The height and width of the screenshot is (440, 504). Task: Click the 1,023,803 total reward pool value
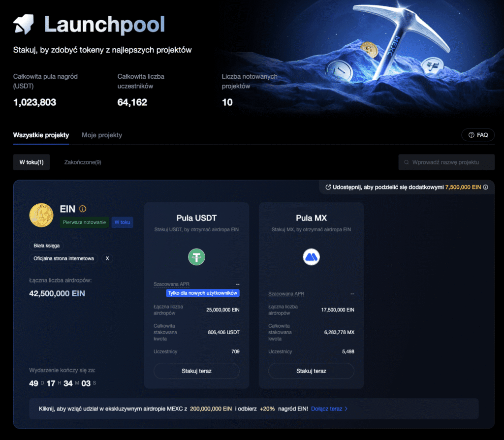coord(34,102)
